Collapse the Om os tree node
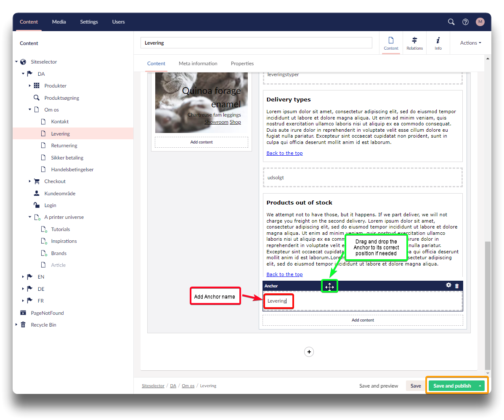The image size is (504, 420). [30, 109]
